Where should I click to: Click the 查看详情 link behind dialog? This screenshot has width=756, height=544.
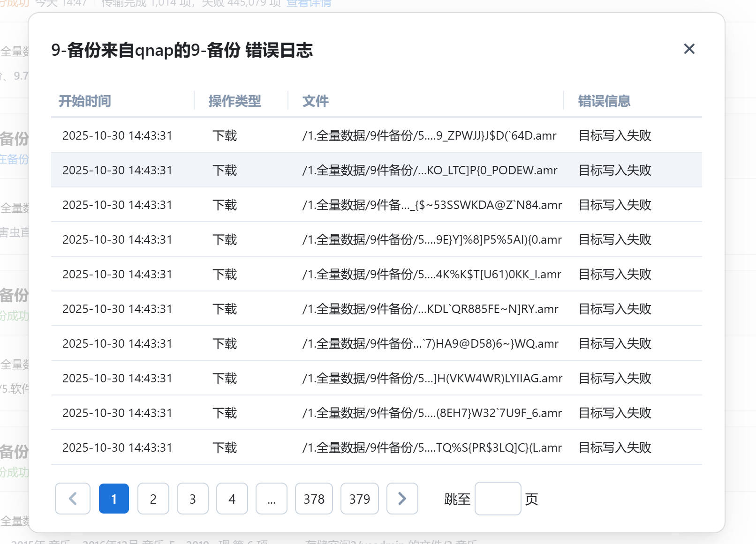(309, 4)
